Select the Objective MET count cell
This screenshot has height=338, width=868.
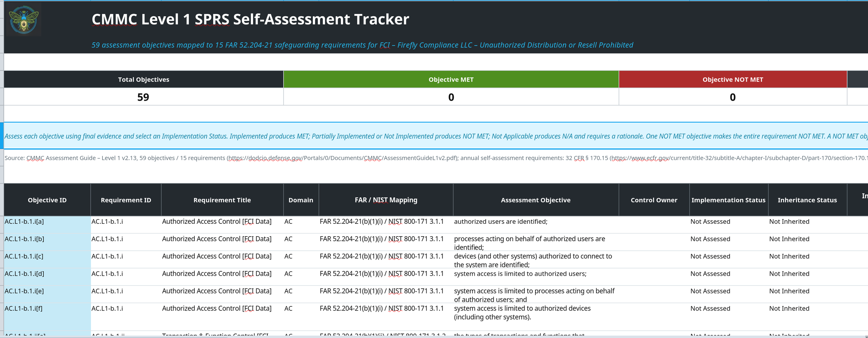pos(451,97)
